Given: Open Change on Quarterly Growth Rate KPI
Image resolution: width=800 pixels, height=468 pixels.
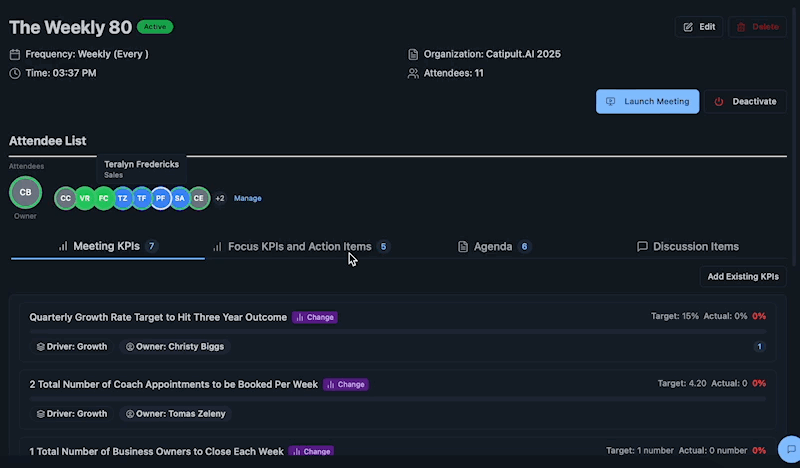Looking at the screenshot, I should 315,317.
